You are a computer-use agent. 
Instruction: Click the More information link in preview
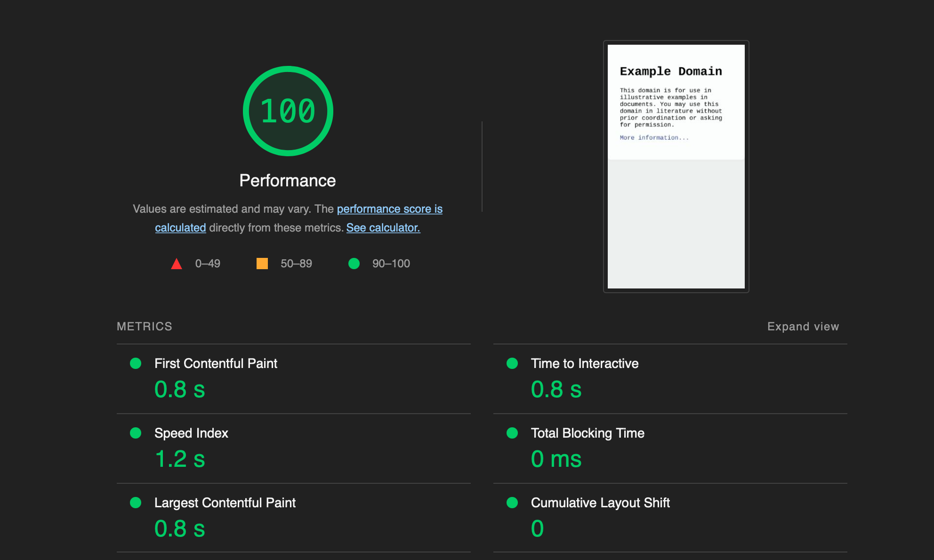point(653,137)
